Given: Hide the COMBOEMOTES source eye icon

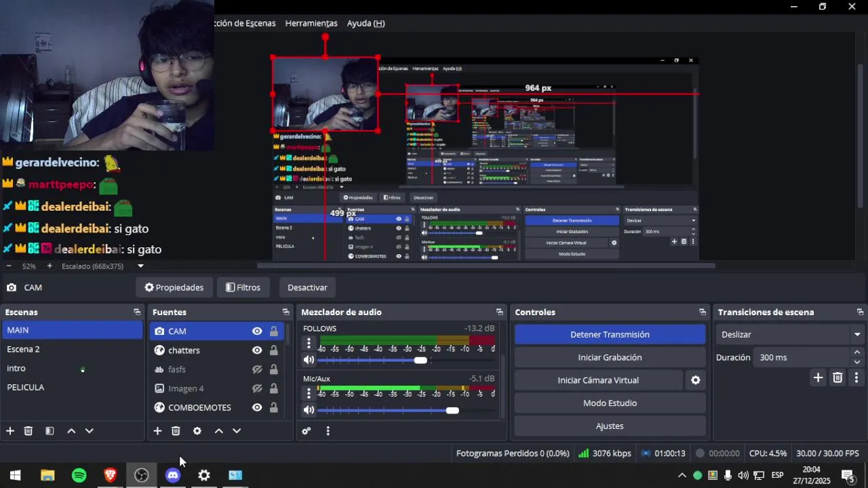Looking at the screenshot, I should [x=257, y=407].
